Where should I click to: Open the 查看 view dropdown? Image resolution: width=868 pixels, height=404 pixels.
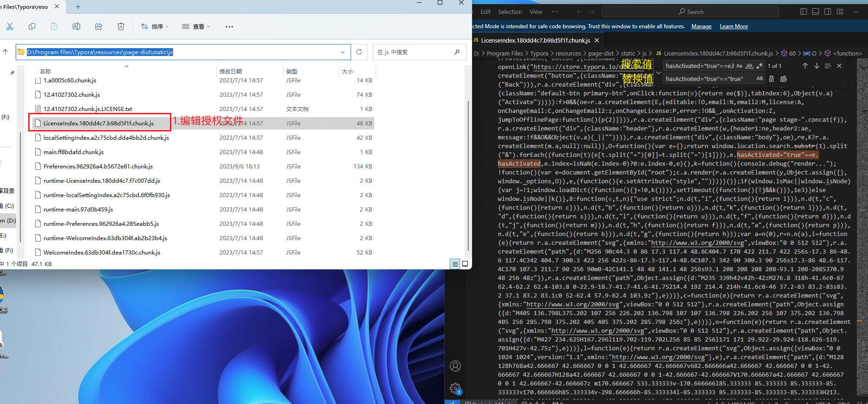point(196,27)
